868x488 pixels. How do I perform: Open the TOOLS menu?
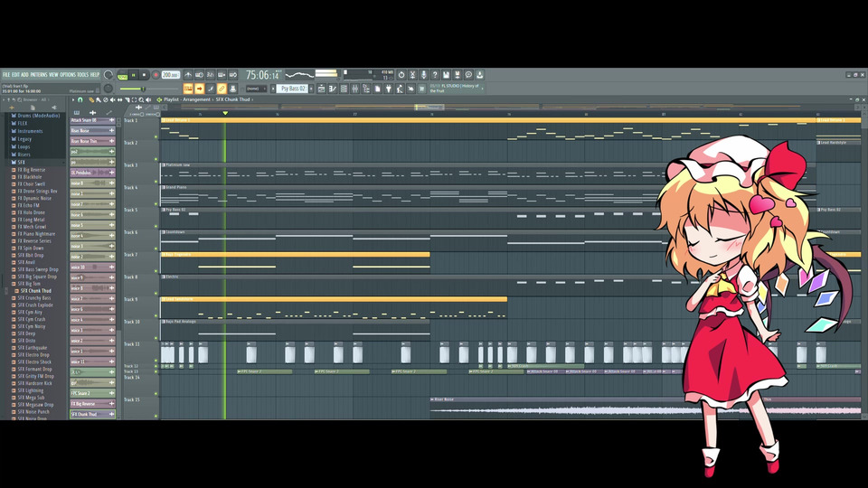(x=83, y=75)
